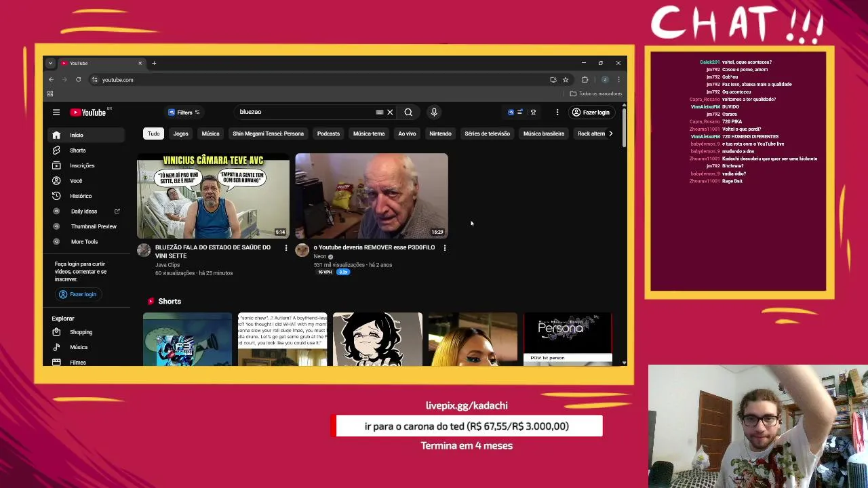Select the Jogos category chip
This screenshot has width=868, height=488.
(180, 134)
